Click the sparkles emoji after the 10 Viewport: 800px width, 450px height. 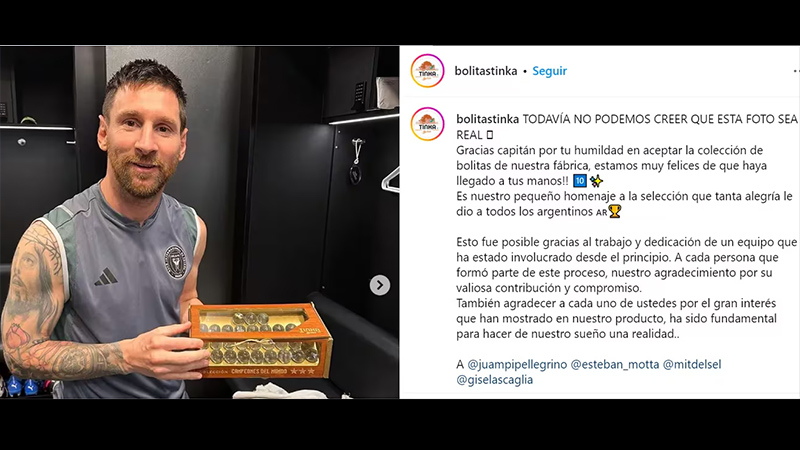point(596,181)
